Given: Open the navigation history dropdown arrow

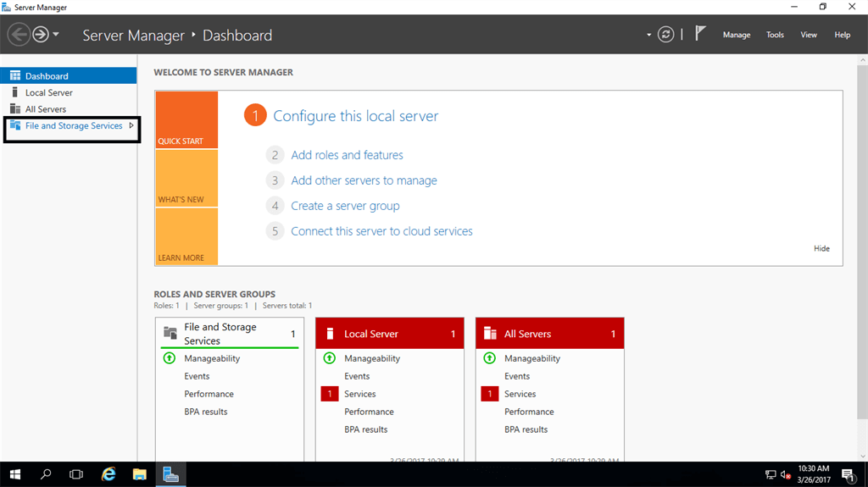Looking at the screenshot, I should tap(56, 35).
